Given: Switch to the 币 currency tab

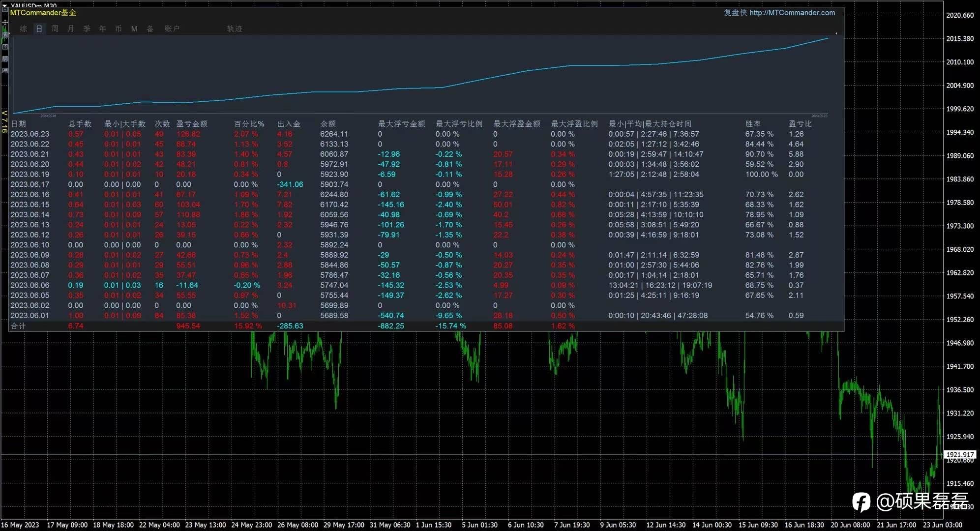Looking at the screenshot, I should tap(119, 29).
